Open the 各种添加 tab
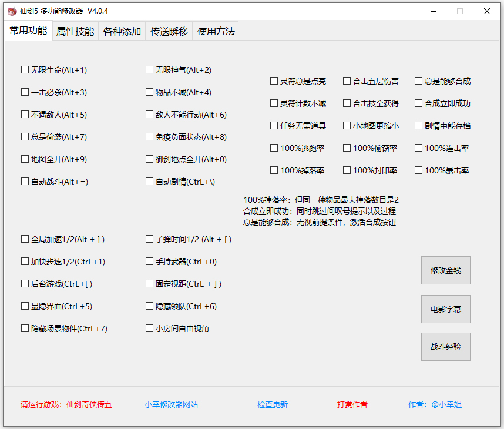The image size is (504, 429). [x=122, y=31]
